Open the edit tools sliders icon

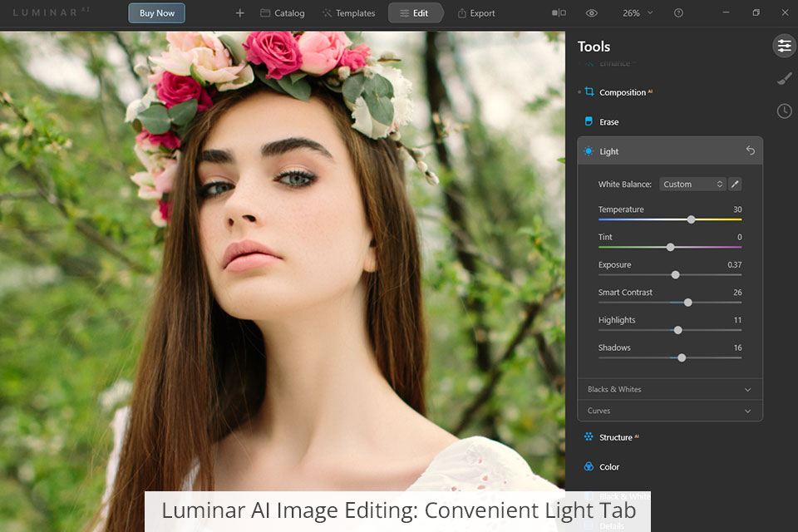tap(784, 46)
